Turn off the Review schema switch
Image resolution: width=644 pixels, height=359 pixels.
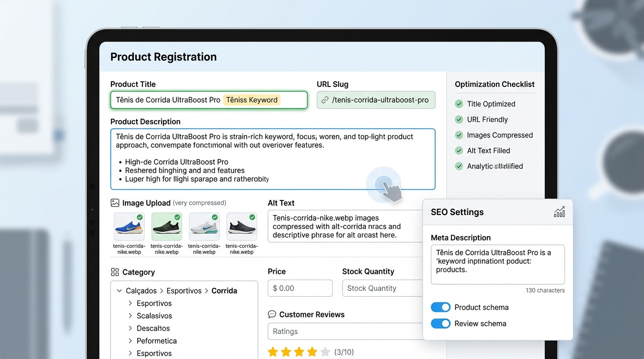click(x=440, y=323)
